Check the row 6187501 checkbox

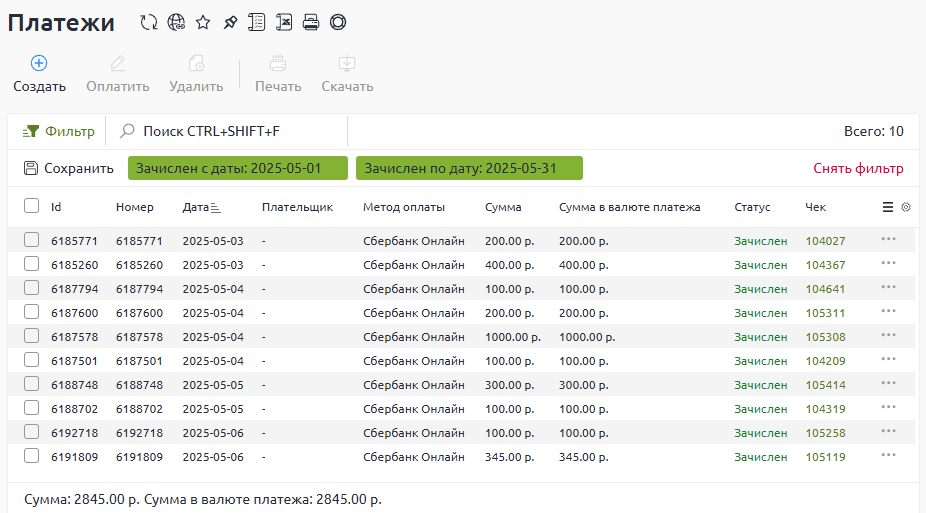(31, 360)
